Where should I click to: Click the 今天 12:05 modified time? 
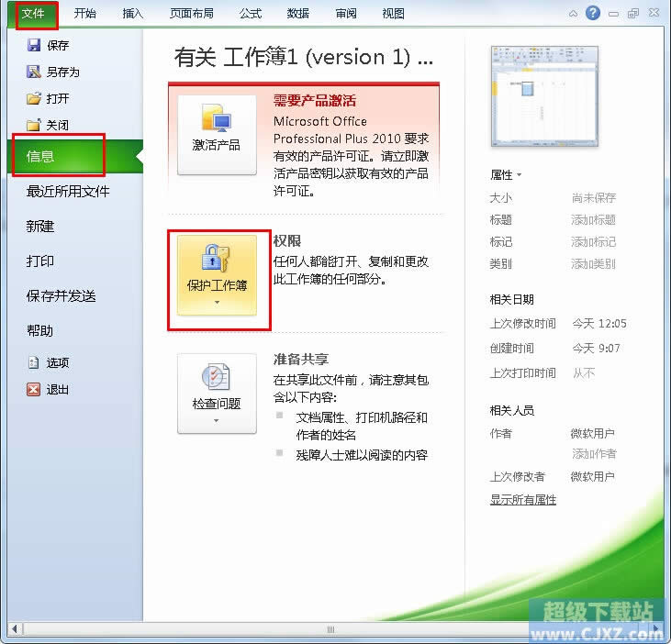pos(599,323)
